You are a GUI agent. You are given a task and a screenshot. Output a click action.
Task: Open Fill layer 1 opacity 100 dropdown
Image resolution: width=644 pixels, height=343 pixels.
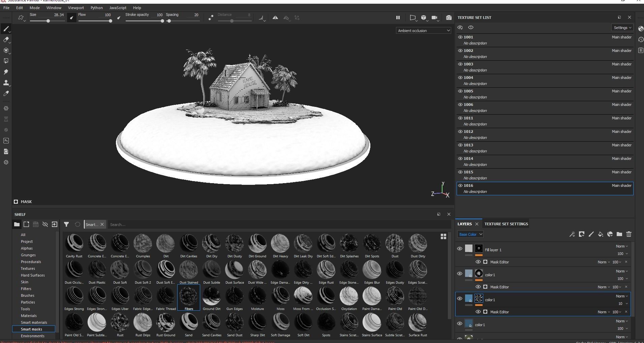pos(622,254)
